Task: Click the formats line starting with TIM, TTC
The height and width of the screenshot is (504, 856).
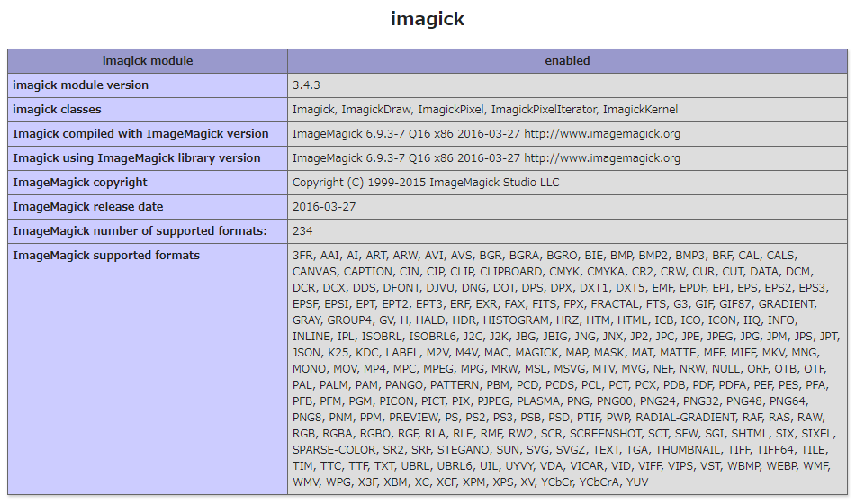Action: tap(561, 466)
